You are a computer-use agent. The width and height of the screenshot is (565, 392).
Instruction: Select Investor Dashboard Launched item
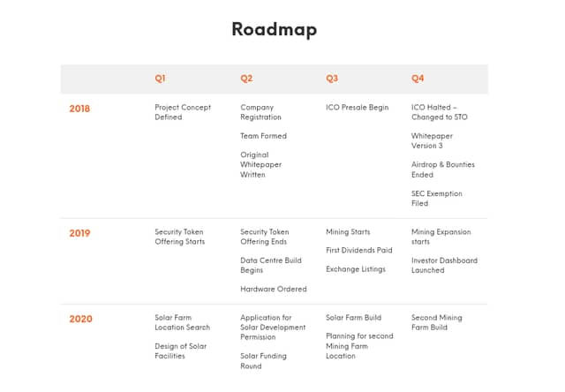click(444, 265)
